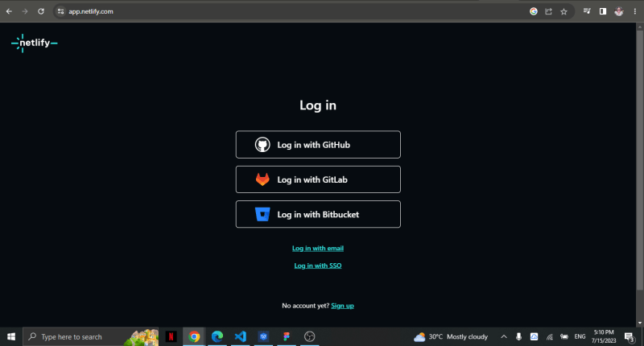Bookmark this page with star icon
Viewport: 644px width, 346px height.
pos(564,11)
